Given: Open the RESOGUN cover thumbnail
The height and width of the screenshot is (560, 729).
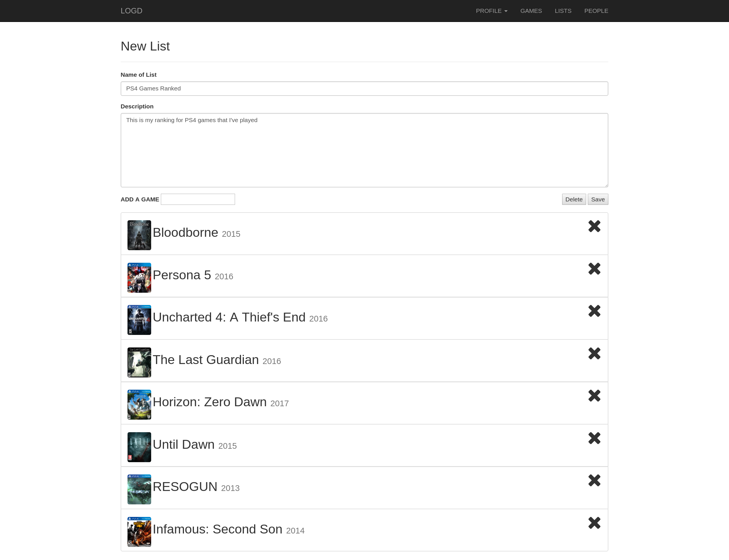Looking at the screenshot, I should tap(139, 489).
